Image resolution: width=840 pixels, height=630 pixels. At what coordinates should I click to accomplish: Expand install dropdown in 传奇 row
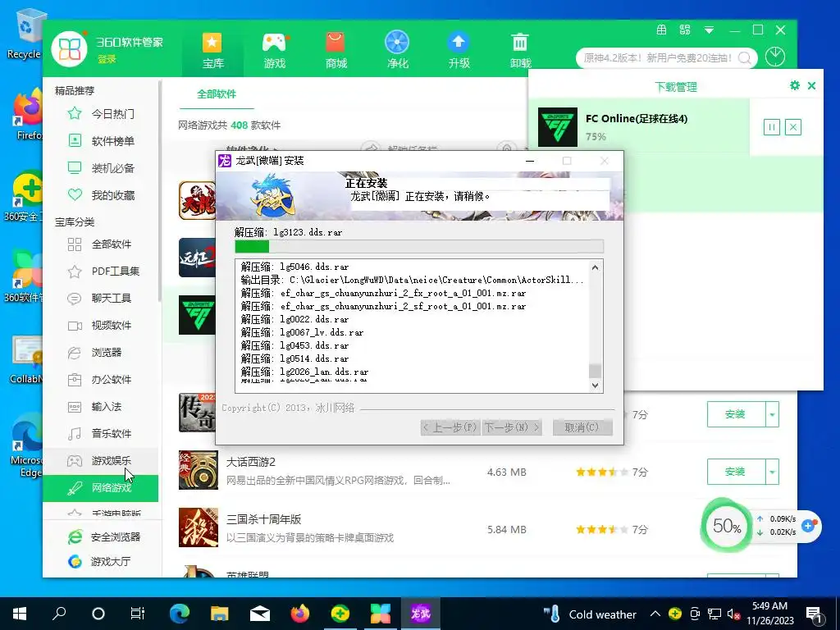772,414
